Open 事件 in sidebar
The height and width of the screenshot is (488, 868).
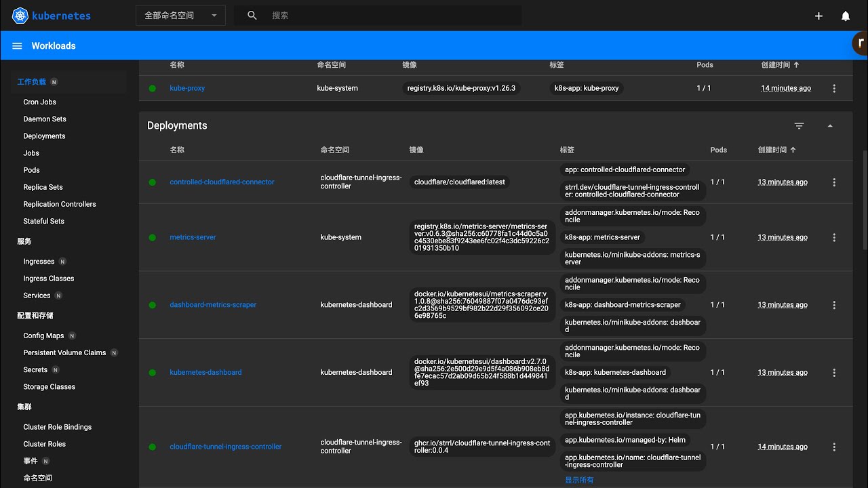point(31,461)
